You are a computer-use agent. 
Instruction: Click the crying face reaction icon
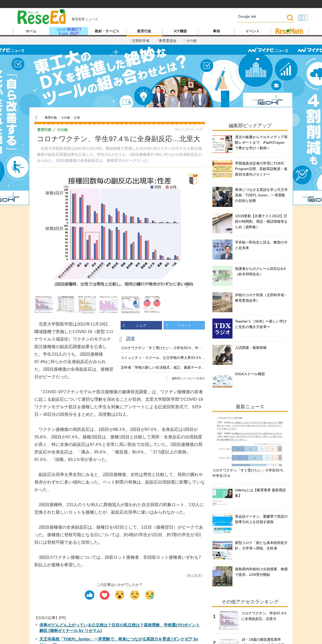(x=150, y=595)
